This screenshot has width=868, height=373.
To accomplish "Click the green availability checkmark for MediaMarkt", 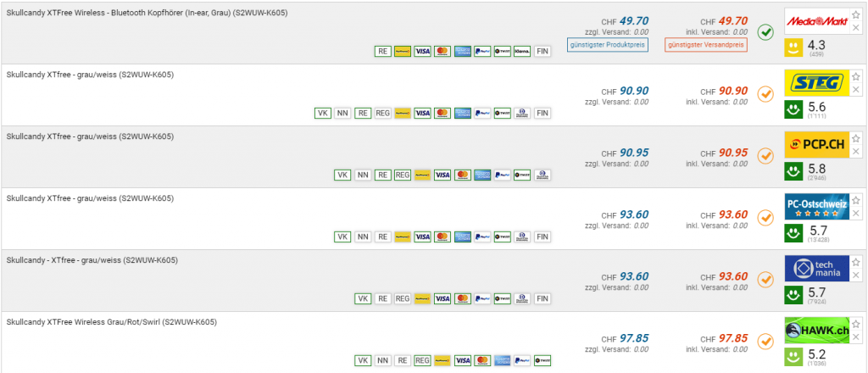I will coord(765,32).
